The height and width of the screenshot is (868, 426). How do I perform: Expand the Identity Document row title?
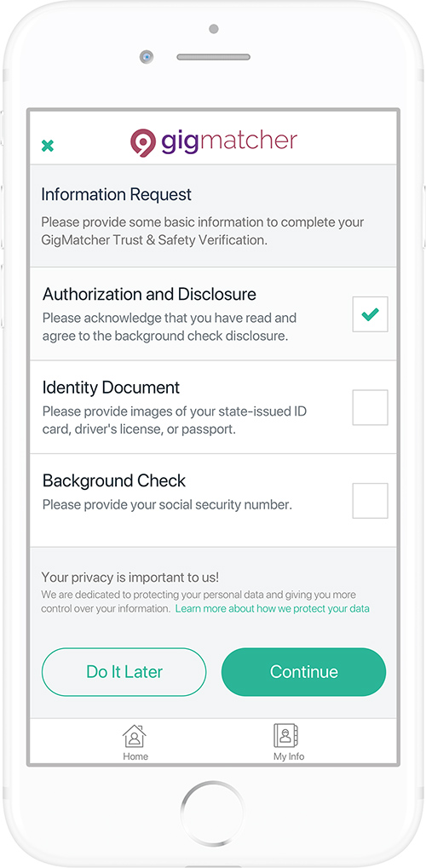(111, 388)
